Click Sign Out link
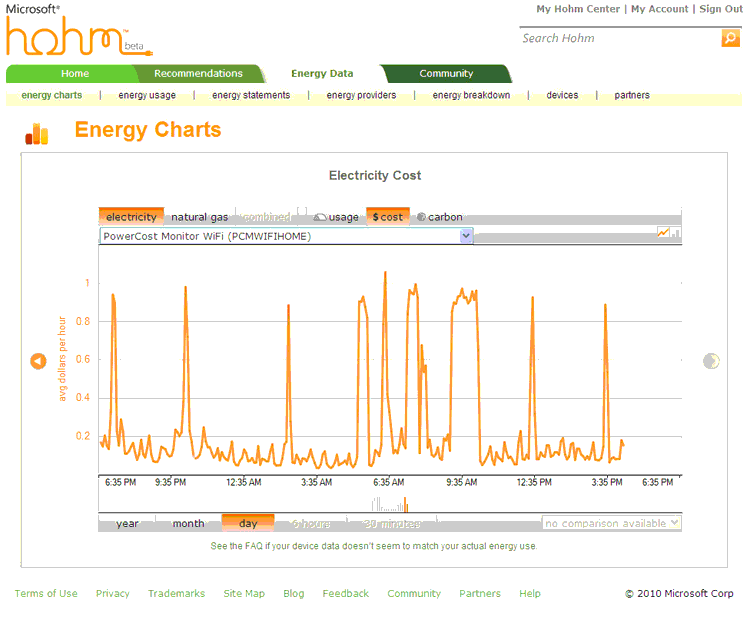Screen dimensions: 750x633 (721, 9)
